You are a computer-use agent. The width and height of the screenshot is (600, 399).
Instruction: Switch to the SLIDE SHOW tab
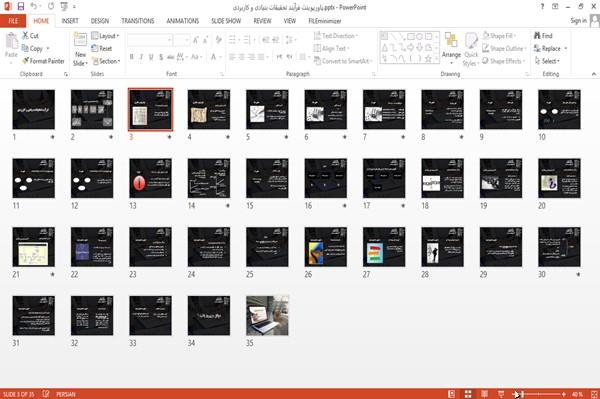(226, 21)
